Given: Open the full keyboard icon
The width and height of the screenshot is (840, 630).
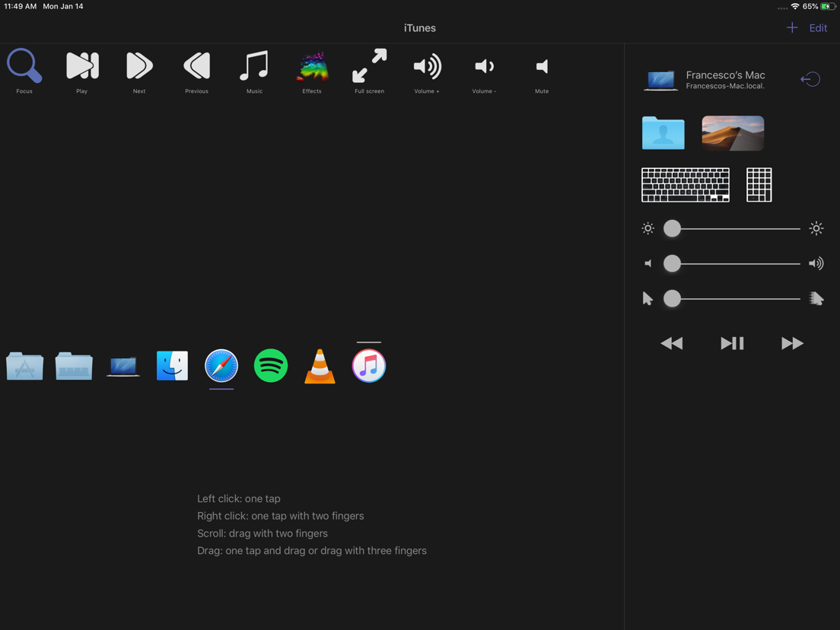Looking at the screenshot, I should 686,185.
